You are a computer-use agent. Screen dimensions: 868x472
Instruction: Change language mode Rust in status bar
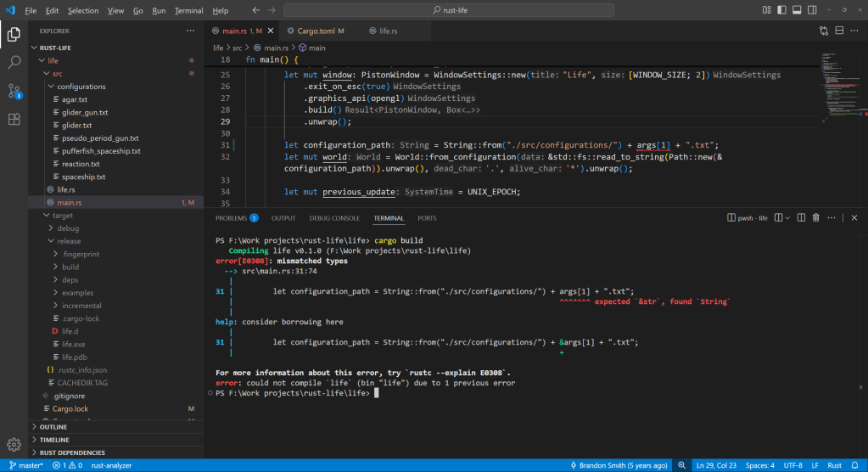tap(834, 465)
